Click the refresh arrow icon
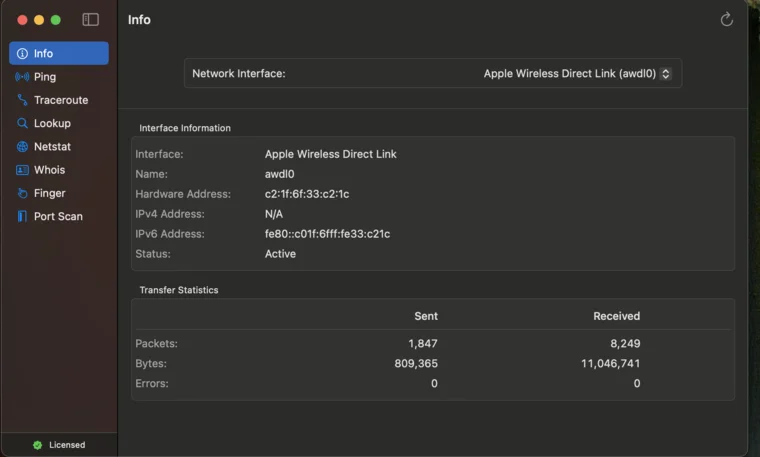This screenshot has height=457, width=760. (726, 19)
